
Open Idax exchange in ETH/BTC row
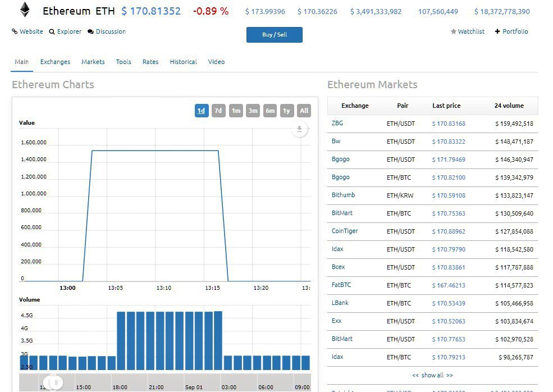coord(337,357)
